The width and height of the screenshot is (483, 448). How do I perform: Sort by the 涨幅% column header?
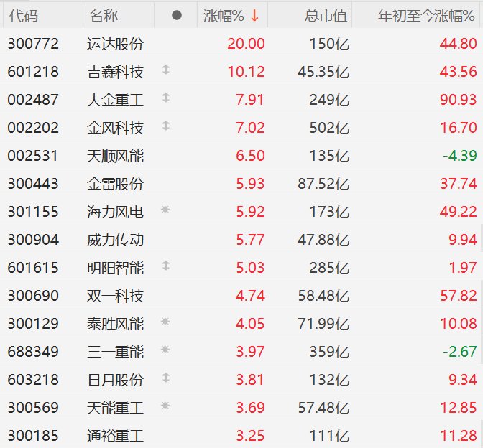tap(224, 16)
